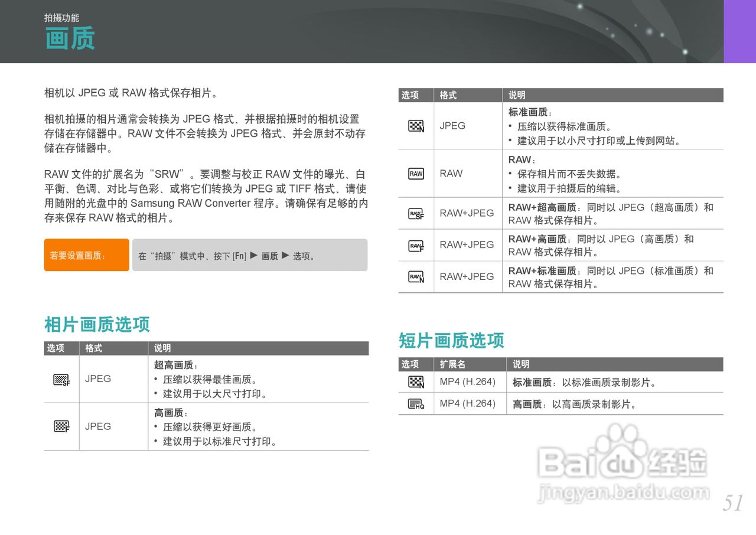The height and width of the screenshot is (535, 756).
Task: Click the MP4 (H.264) cell in the 标准画质 row
Action: 468,382
